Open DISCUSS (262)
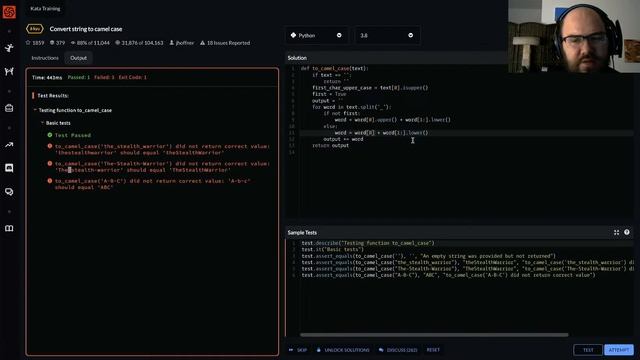 pos(398,350)
